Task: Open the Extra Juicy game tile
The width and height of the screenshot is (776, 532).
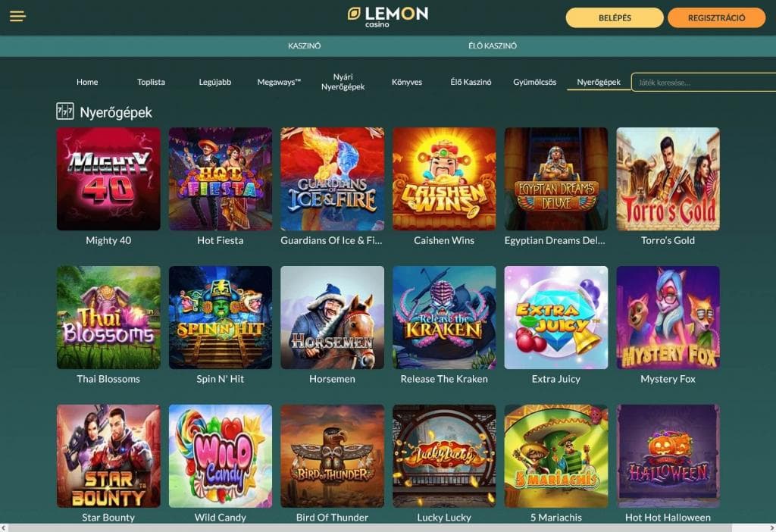Action: (x=555, y=318)
